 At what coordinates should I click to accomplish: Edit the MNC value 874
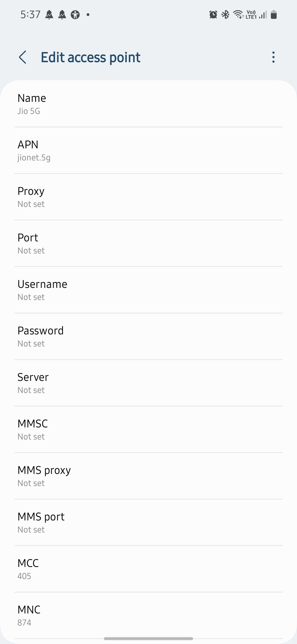point(148,616)
